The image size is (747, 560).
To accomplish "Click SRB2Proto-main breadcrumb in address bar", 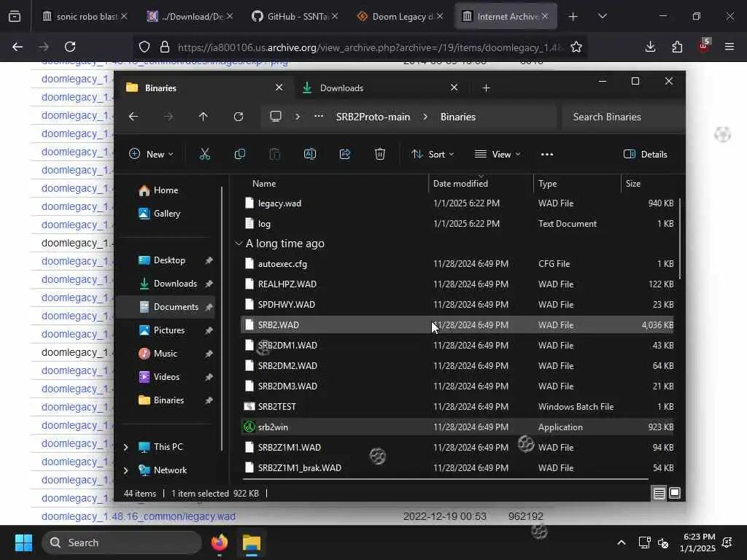I will tap(373, 117).
